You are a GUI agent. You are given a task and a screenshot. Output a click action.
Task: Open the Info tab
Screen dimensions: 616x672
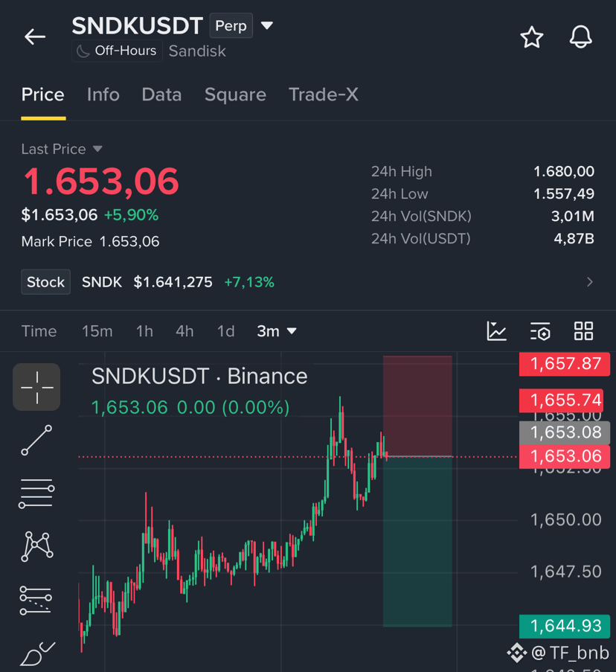pyautogui.click(x=103, y=95)
